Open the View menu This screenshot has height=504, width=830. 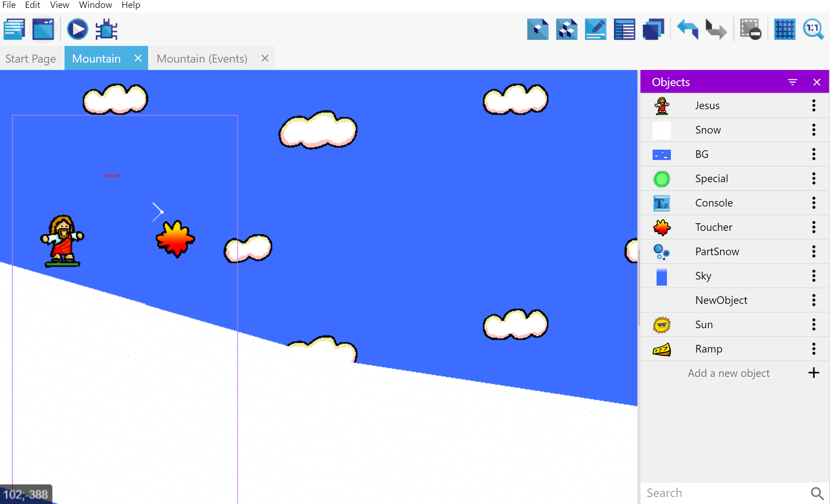click(x=60, y=5)
